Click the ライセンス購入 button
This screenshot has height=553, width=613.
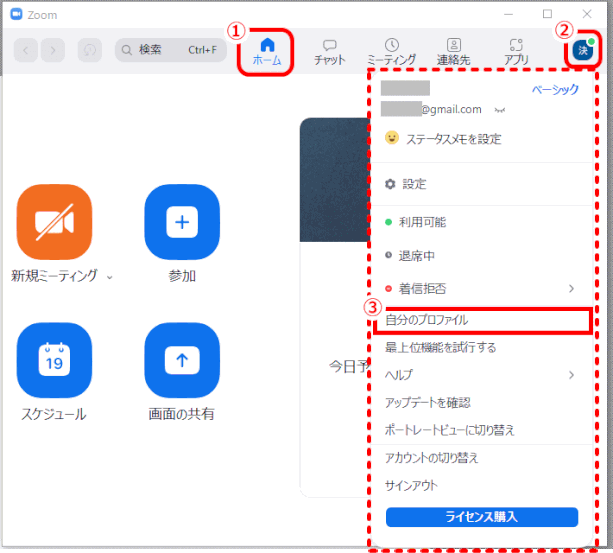click(x=482, y=517)
